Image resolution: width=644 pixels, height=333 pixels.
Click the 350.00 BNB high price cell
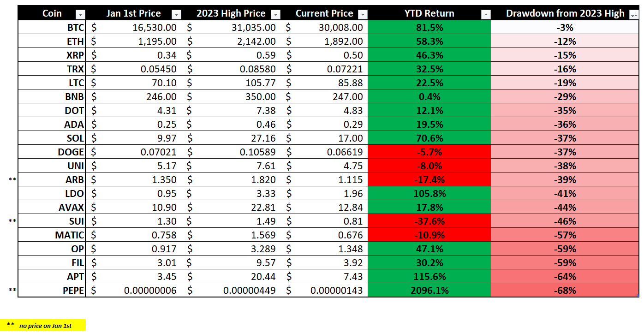click(232, 97)
